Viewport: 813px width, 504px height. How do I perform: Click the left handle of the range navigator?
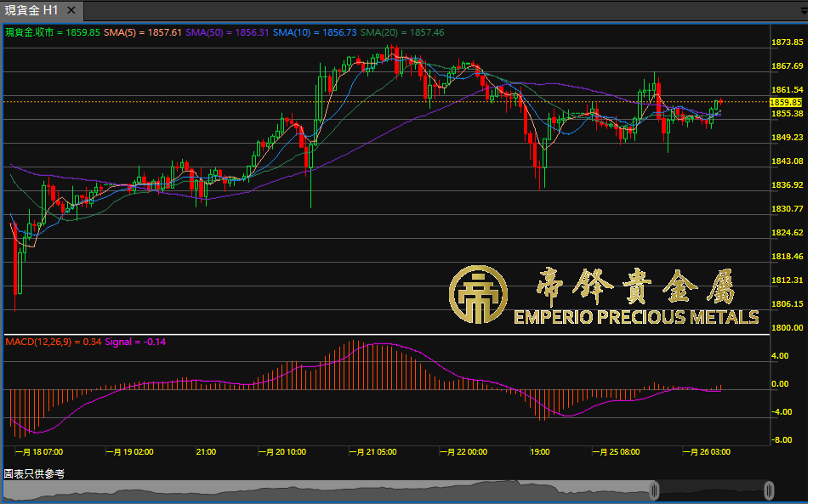[x=654, y=490]
